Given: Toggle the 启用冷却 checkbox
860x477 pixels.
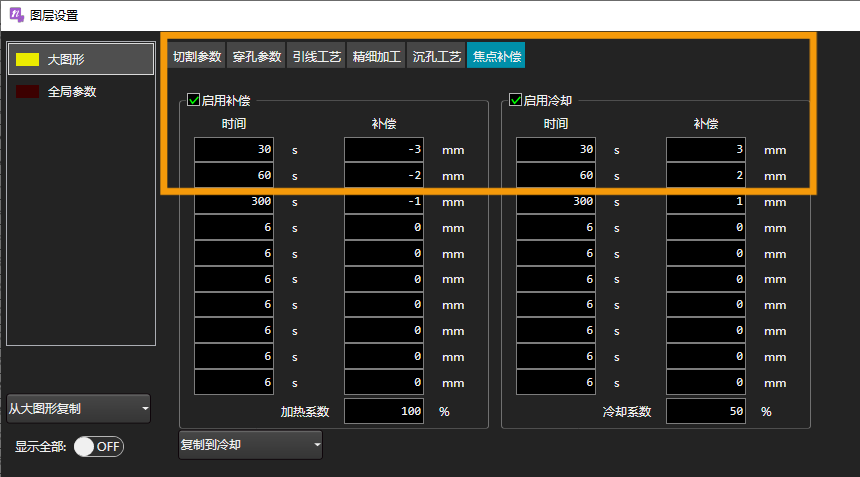Looking at the screenshot, I should pos(516,100).
